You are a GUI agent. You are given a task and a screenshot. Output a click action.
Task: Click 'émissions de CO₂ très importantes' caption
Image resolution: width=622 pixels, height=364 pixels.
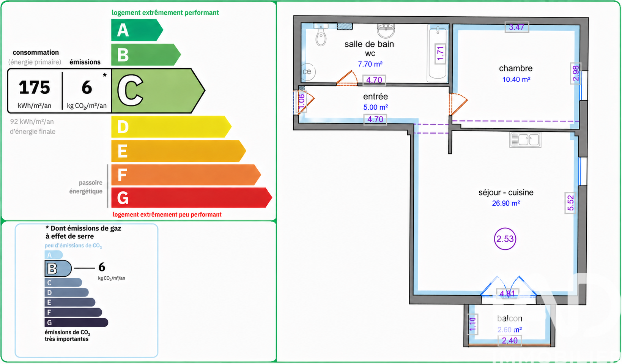click(67, 336)
